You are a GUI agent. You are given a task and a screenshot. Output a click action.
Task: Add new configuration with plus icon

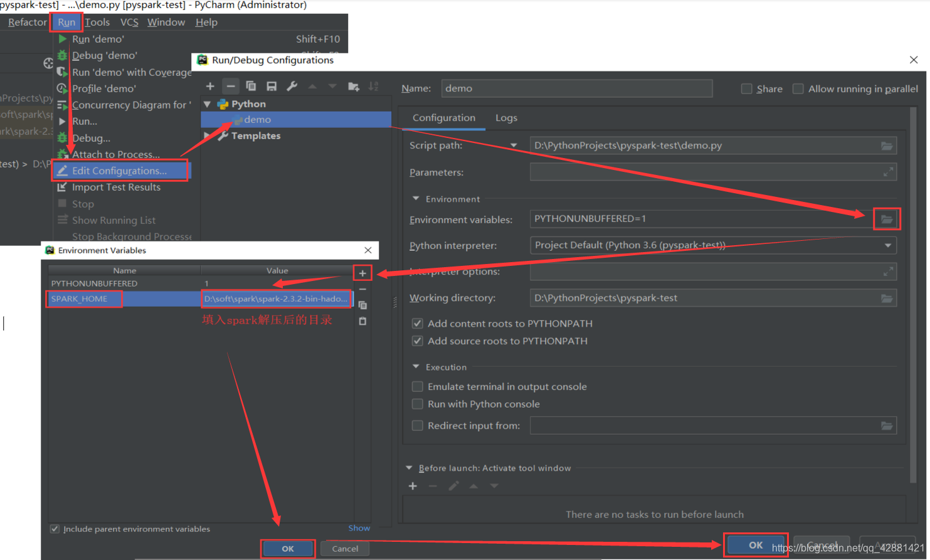pyautogui.click(x=210, y=87)
